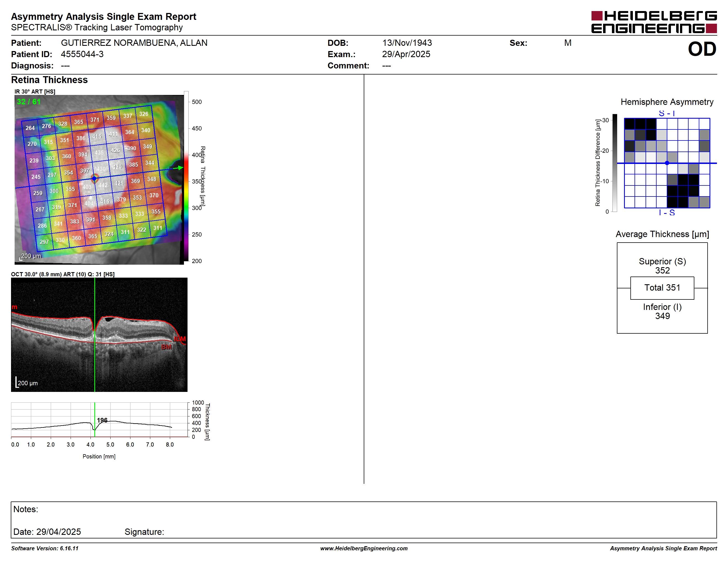Click the OCT B-scan image
Viewport: 728px width, 563px height.
[99, 334]
